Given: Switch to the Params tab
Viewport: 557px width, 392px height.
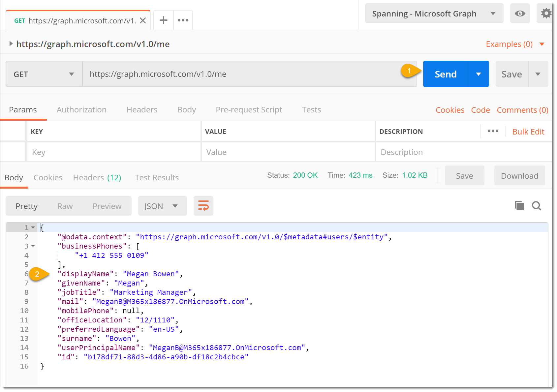Looking at the screenshot, I should pos(23,110).
